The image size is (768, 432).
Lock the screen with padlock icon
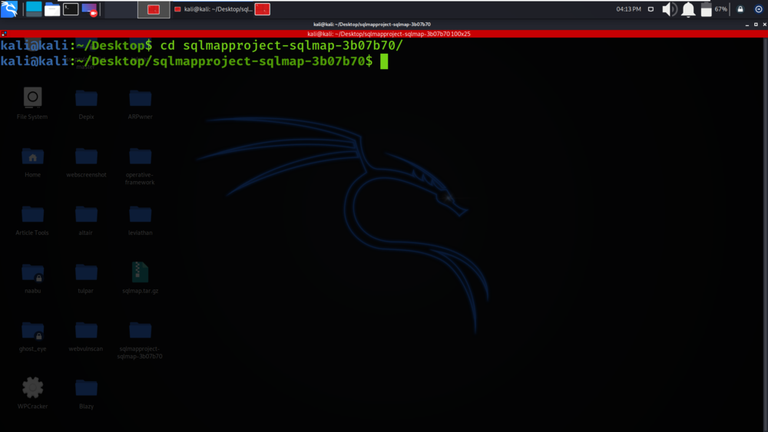pos(740,9)
